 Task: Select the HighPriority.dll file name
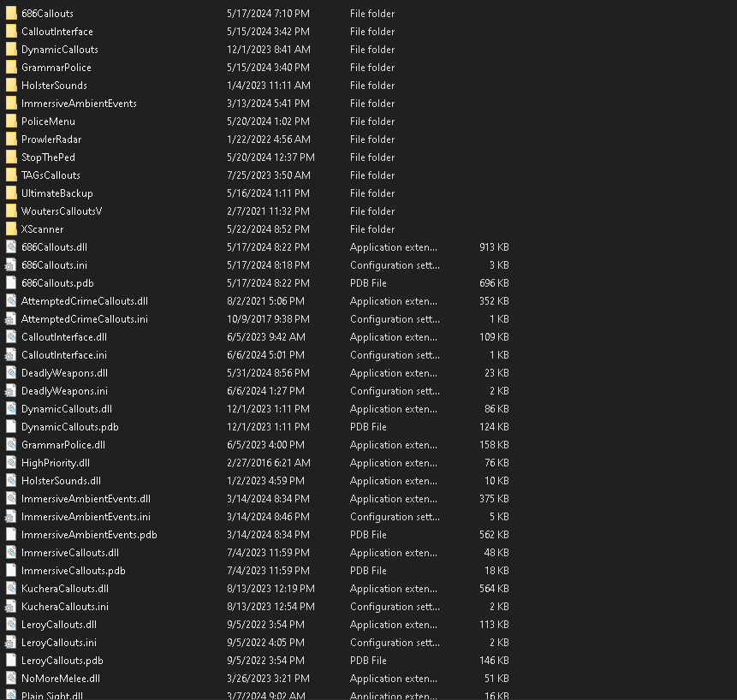pos(56,463)
